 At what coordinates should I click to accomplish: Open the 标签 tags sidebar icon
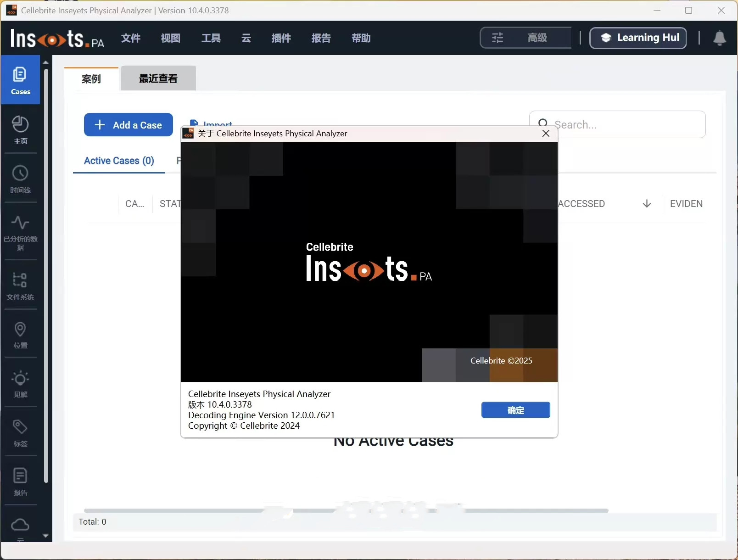20,433
